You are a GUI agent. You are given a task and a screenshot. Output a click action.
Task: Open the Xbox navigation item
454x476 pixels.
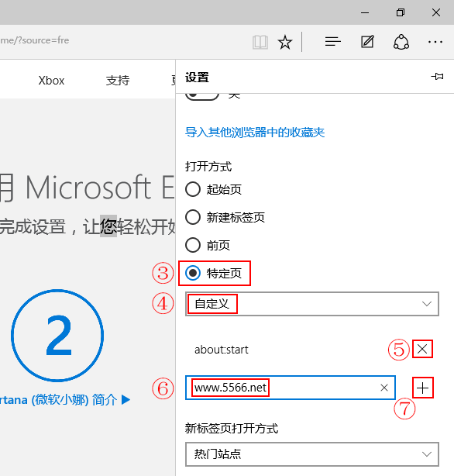(x=51, y=81)
